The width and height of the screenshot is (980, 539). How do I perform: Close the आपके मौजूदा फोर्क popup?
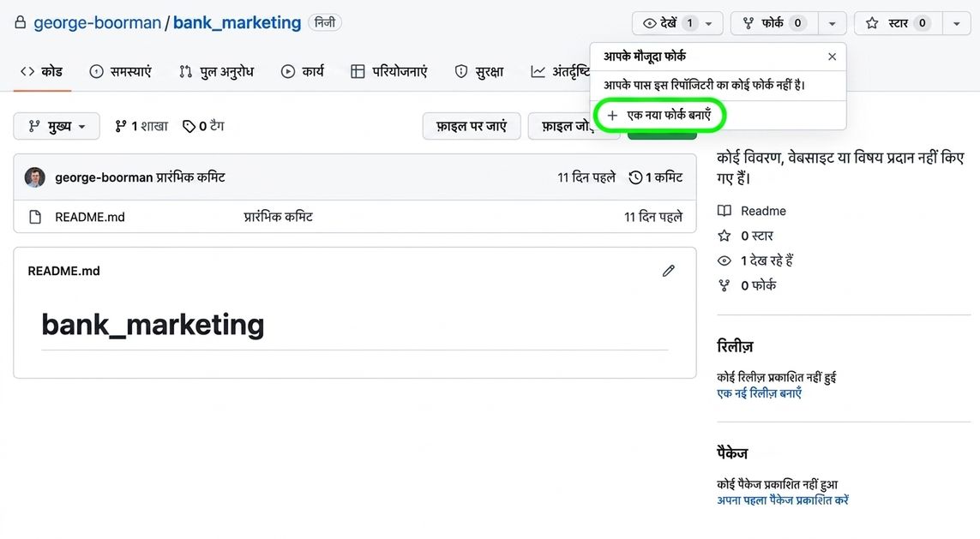(x=832, y=57)
